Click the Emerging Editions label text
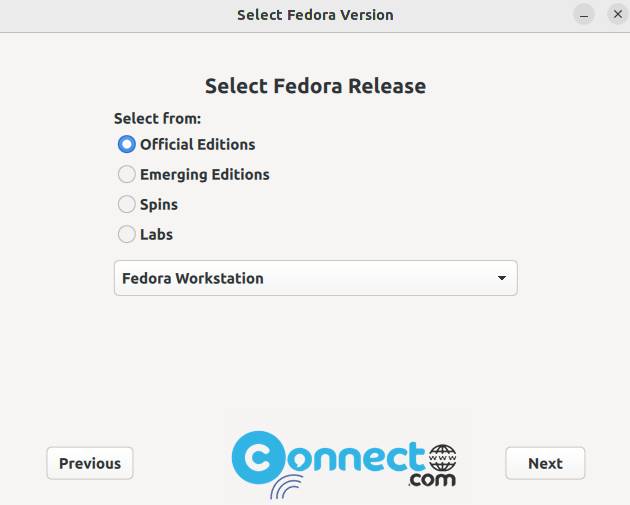630x505 pixels. coord(205,175)
